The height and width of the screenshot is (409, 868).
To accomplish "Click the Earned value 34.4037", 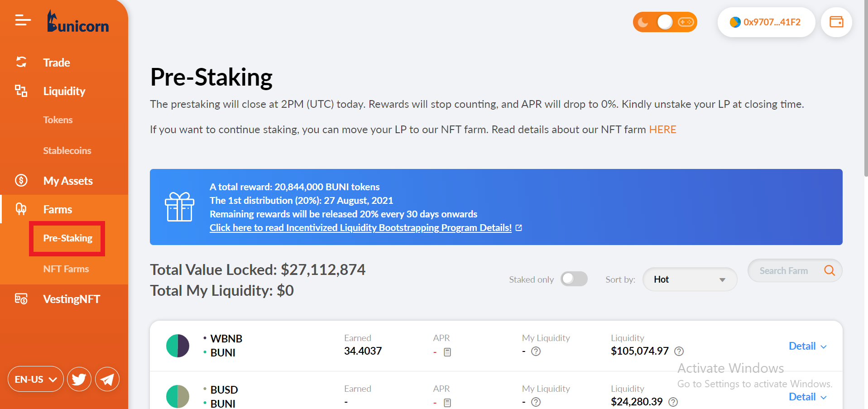I will click(363, 351).
